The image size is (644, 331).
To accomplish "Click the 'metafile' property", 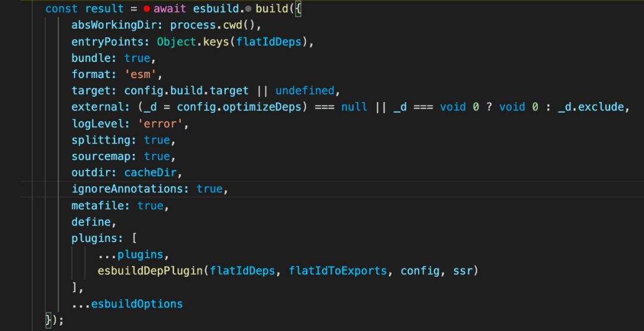I will click(98, 205).
